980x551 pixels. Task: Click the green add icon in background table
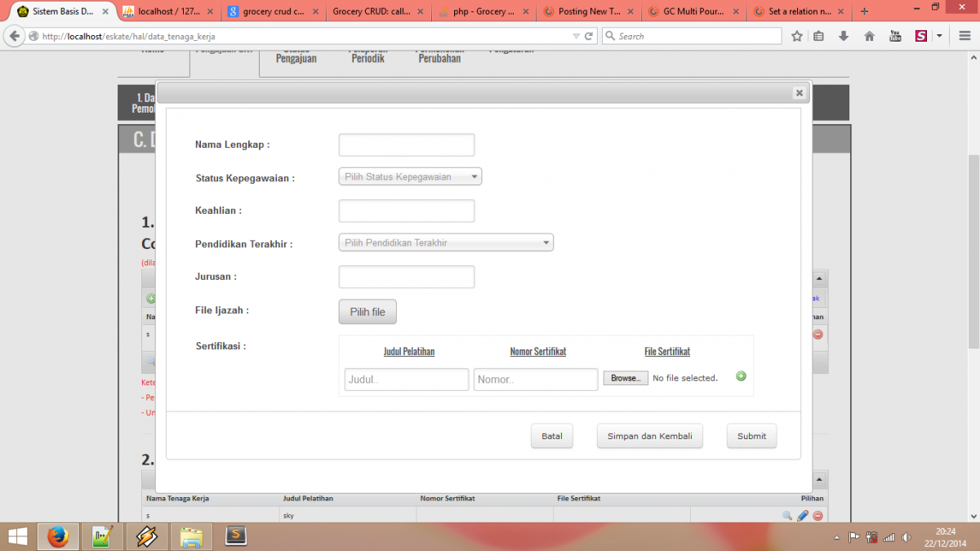[150, 299]
